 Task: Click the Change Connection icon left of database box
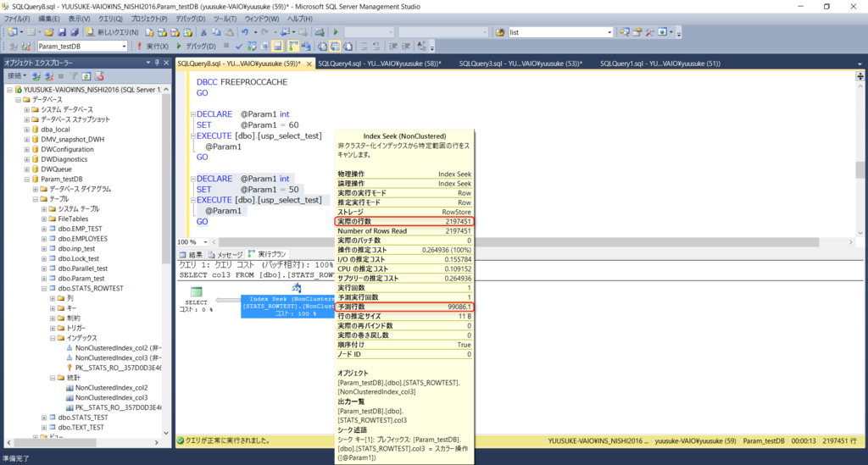pyautogui.click(x=26, y=47)
